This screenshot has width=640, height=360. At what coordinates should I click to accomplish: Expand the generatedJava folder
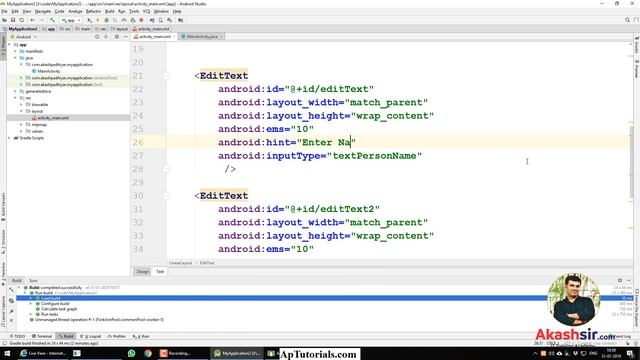[x=16, y=91]
